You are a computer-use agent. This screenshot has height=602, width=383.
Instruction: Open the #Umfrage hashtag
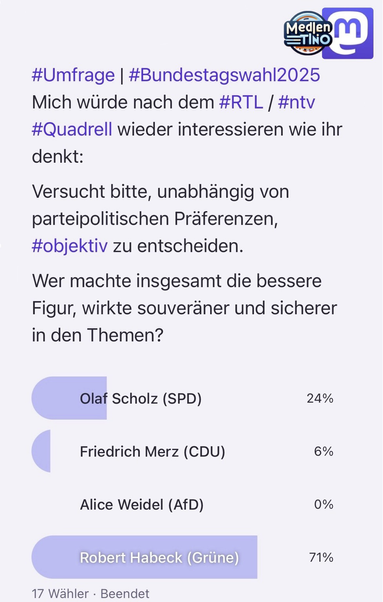(73, 75)
